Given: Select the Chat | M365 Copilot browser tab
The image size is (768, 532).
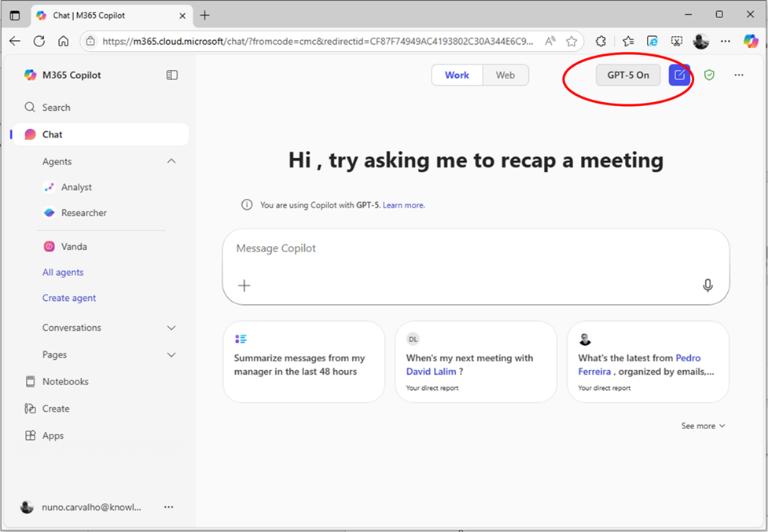Looking at the screenshot, I should (112, 15).
